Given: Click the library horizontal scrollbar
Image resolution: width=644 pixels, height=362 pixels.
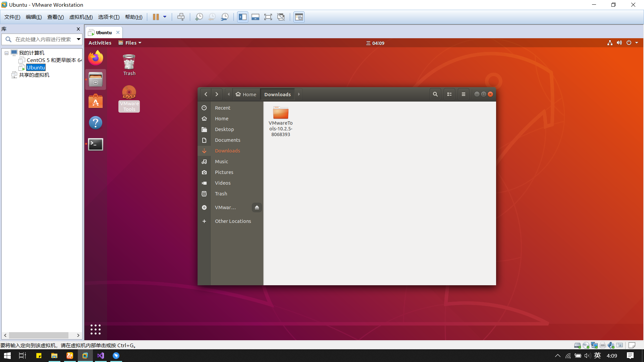Looking at the screenshot, I should (39, 335).
